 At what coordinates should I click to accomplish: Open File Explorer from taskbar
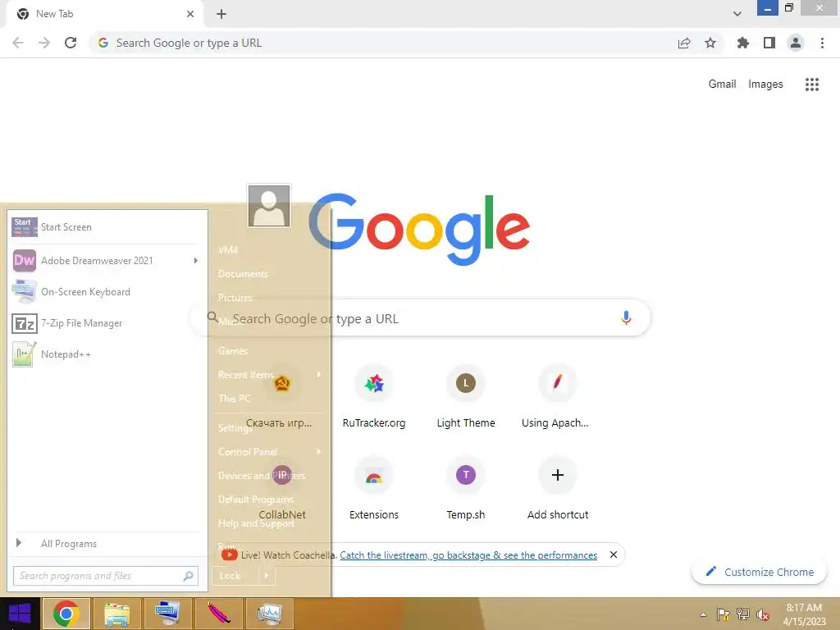(116, 614)
